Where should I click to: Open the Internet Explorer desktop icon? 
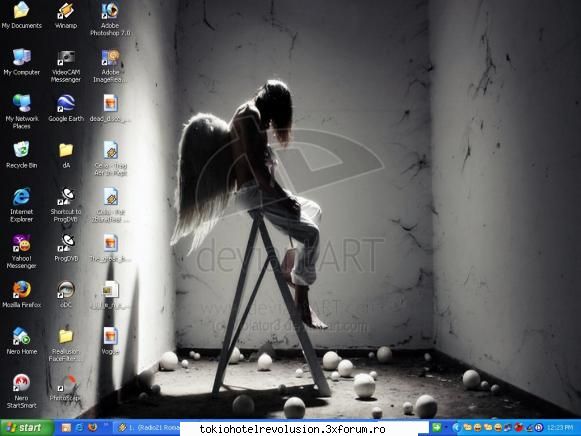(21, 205)
